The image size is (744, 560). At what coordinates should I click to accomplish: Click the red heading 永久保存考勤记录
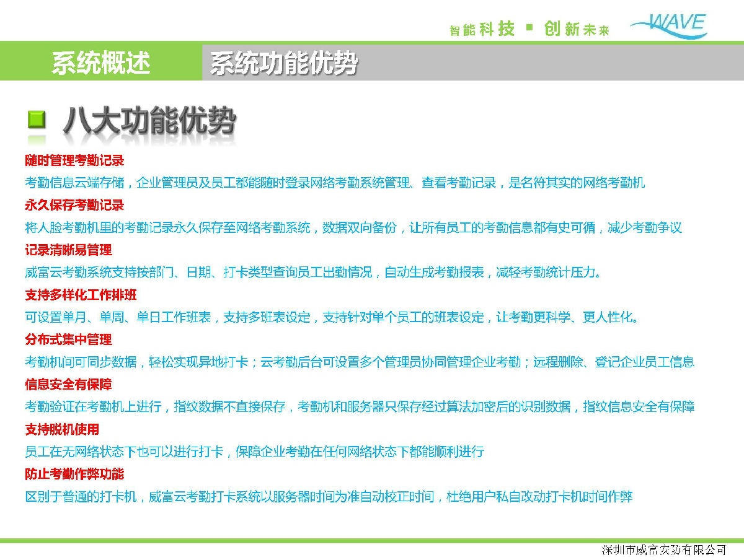[x=74, y=205]
